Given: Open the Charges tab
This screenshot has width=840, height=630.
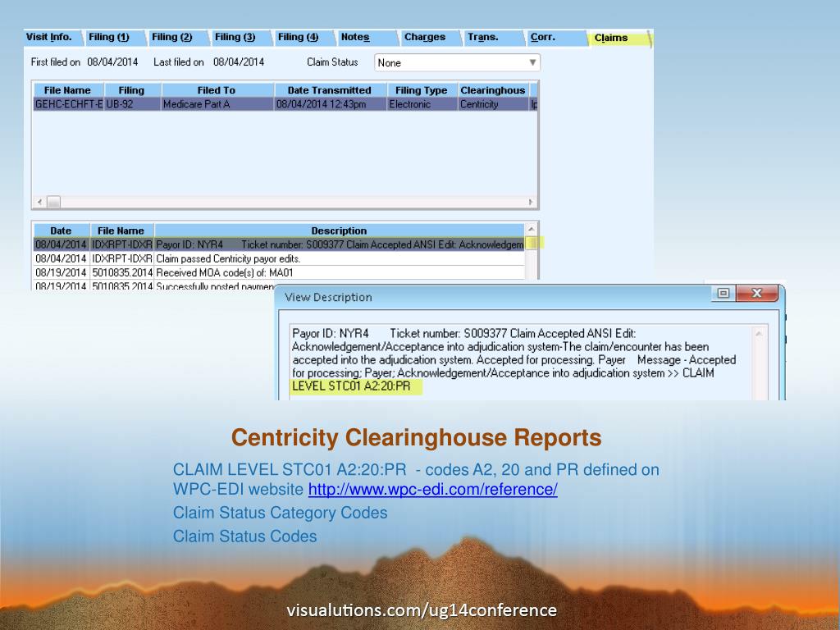Looking at the screenshot, I should click(427, 37).
